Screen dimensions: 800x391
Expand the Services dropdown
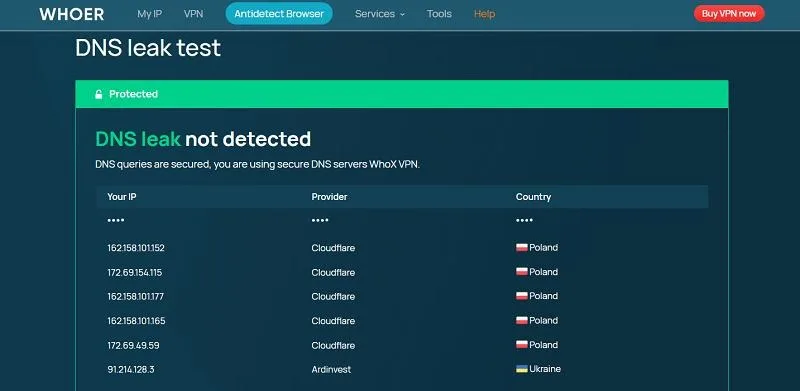pos(380,14)
